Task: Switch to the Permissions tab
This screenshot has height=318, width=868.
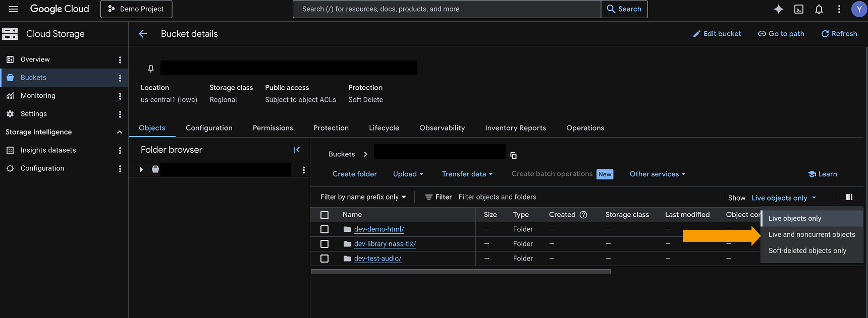Action: tap(273, 128)
